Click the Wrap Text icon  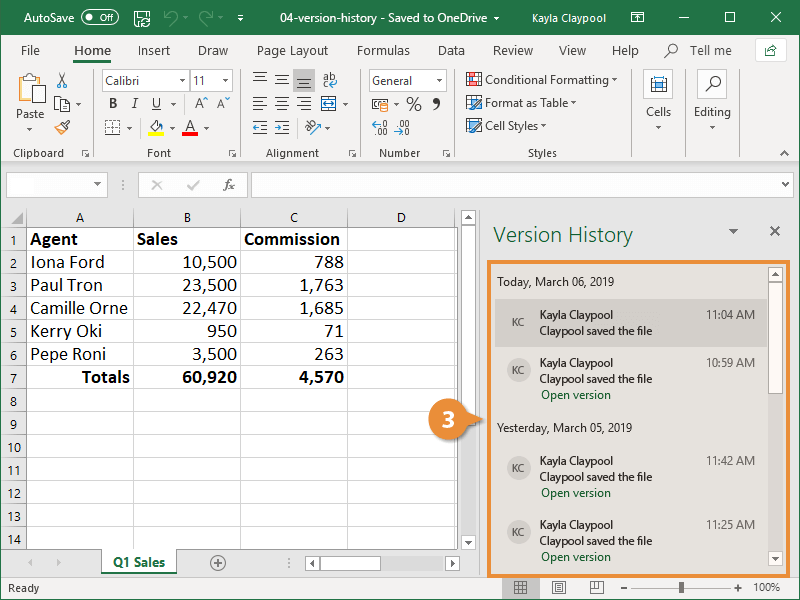pos(330,80)
